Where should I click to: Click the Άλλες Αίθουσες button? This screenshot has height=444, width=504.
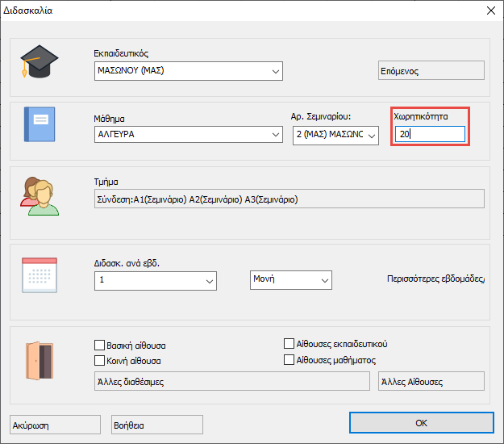[431, 381]
